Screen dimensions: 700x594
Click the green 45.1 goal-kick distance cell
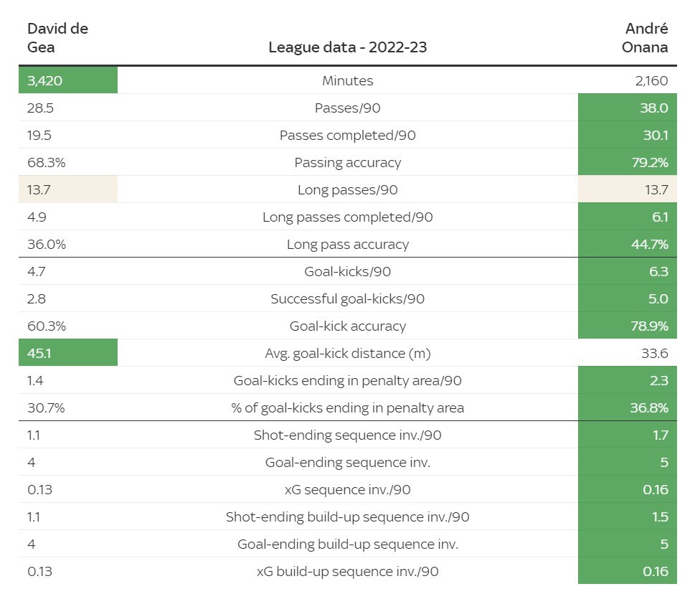pyautogui.click(x=68, y=353)
